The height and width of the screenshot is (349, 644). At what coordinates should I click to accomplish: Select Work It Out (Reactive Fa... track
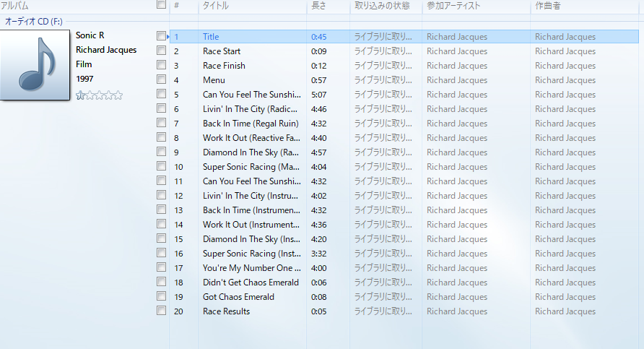251,138
